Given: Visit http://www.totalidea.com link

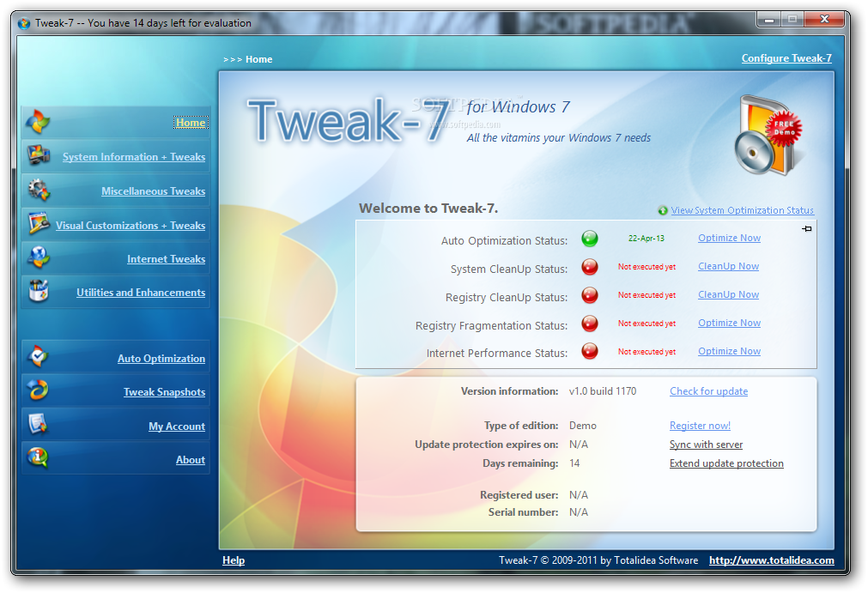Looking at the screenshot, I should click(x=771, y=560).
